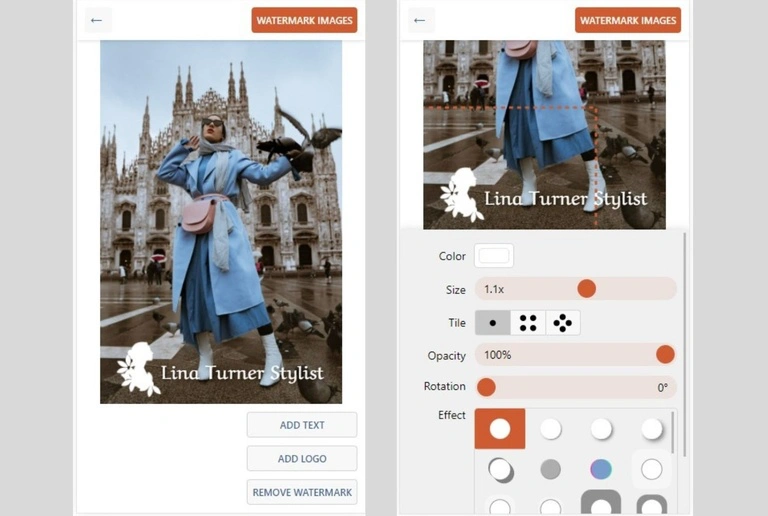Add a text watermark
This screenshot has width=768, height=516.
click(302, 425)
